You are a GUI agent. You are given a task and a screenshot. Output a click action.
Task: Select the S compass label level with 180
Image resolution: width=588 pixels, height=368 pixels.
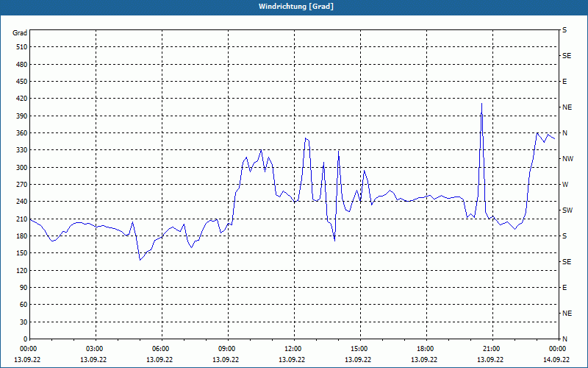(564, 236)
